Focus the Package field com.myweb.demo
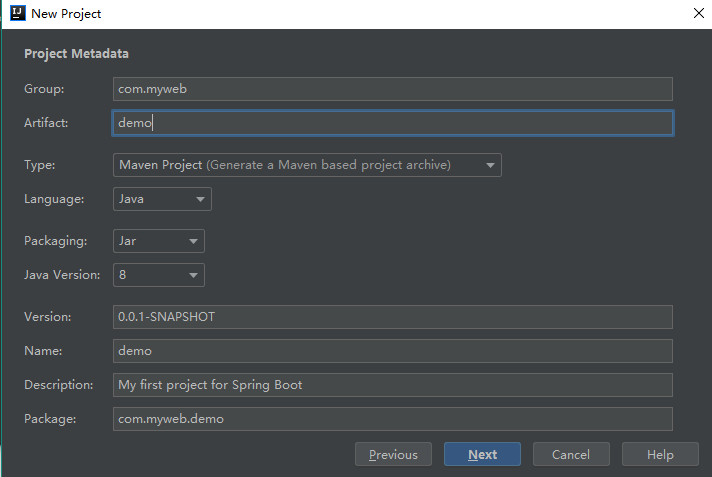712x477 pixels. pyautogui.click(x=392, y=419)
